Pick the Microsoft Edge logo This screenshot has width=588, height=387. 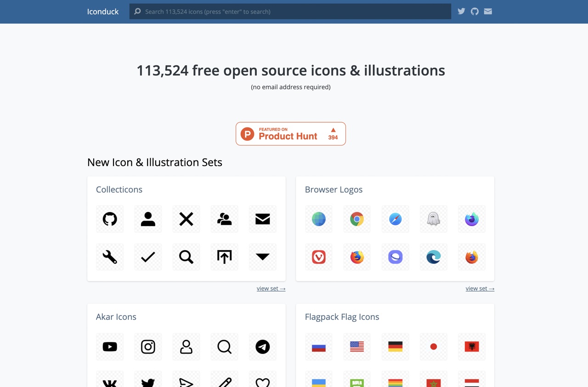[433, 257]
